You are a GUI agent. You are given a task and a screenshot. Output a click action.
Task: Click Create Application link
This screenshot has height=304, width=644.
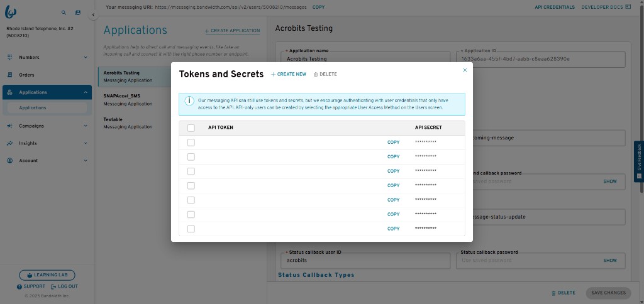coord(233,31)
